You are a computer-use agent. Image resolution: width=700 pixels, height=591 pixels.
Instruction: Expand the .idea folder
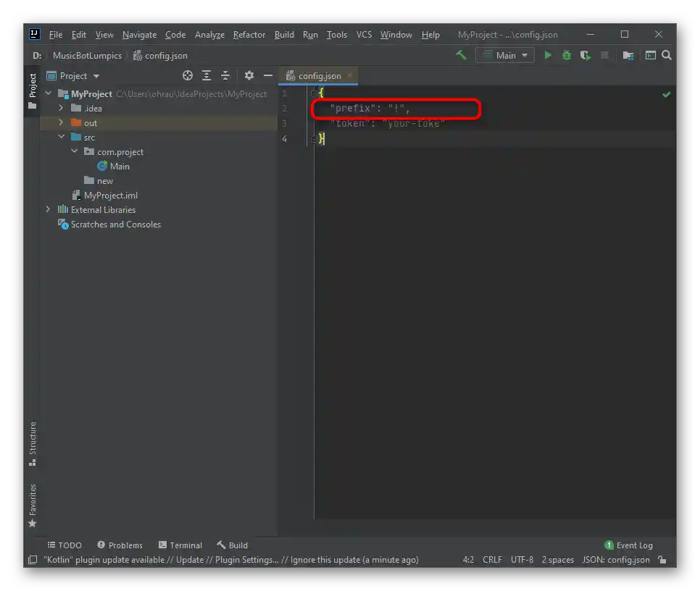click(62, 109)
